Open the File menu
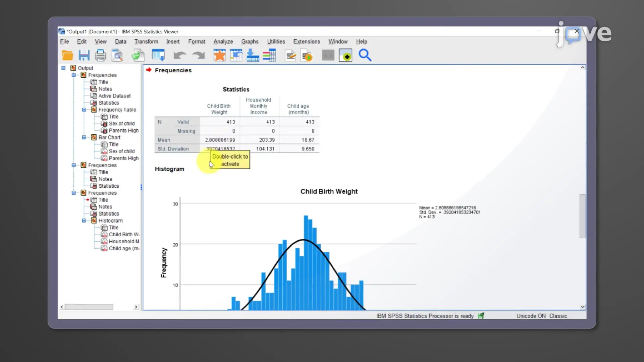Viewport: 644px width, 362px height. click(64, 42)
